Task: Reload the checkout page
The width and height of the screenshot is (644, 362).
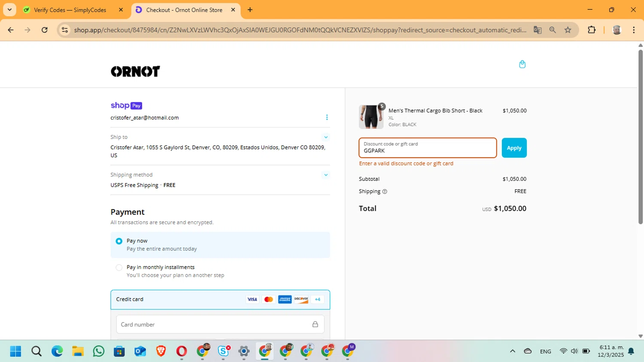Action: [x=45, y=30]
